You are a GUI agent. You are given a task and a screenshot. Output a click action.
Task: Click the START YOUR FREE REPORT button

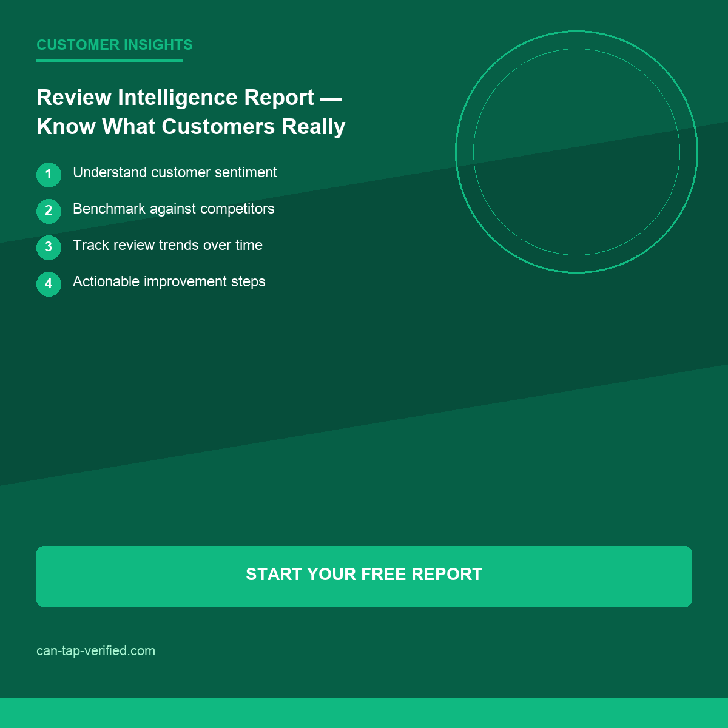tap(364, 576)
